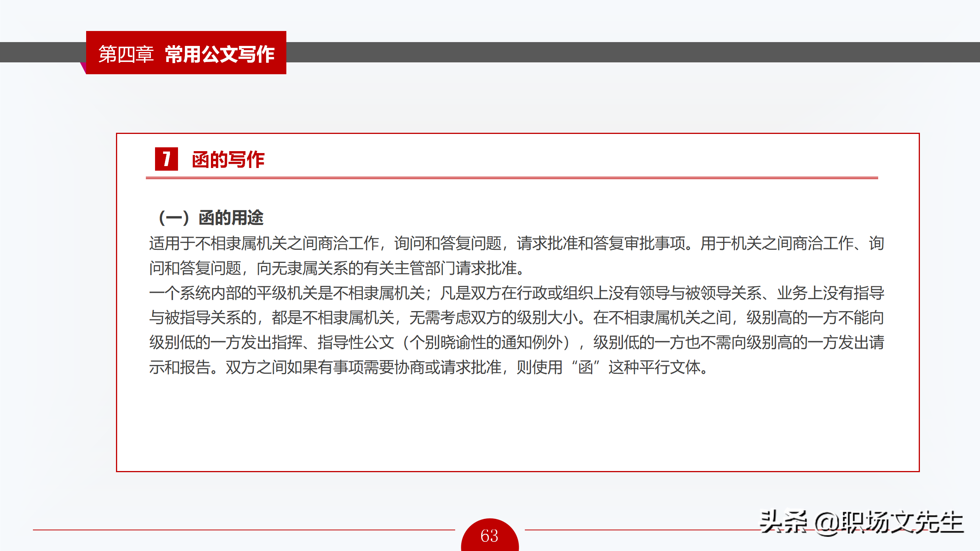
Task: Click the red double line under the 函的写作 heading
Action: 511,178
